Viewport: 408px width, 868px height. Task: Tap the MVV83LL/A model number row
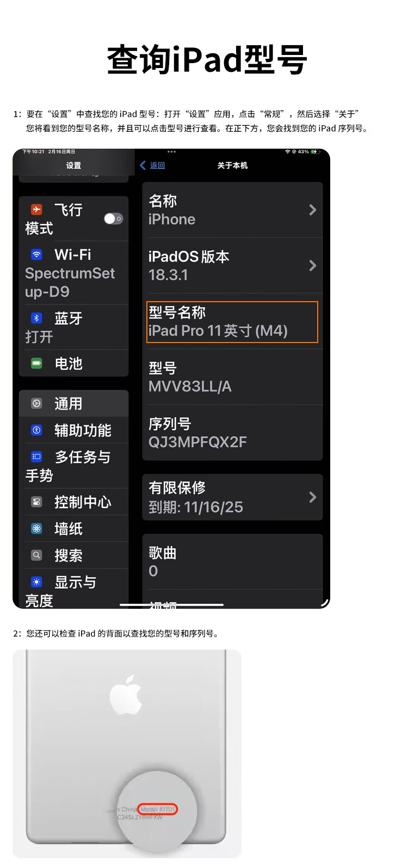pos(232,377)
